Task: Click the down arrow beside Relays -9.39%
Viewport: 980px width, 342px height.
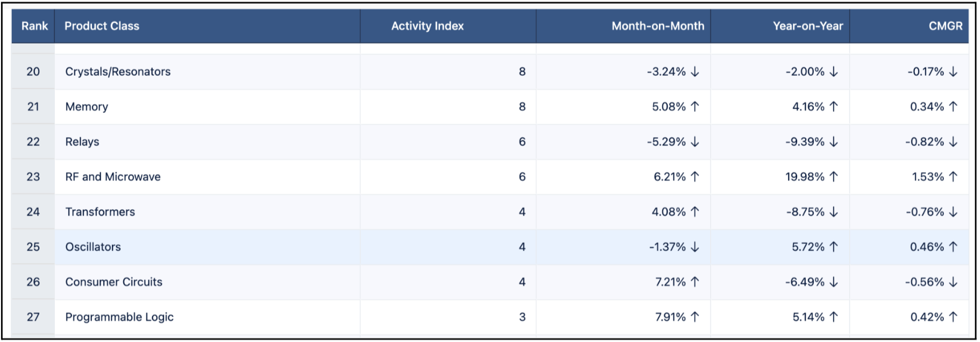Action: pos(834,142)
